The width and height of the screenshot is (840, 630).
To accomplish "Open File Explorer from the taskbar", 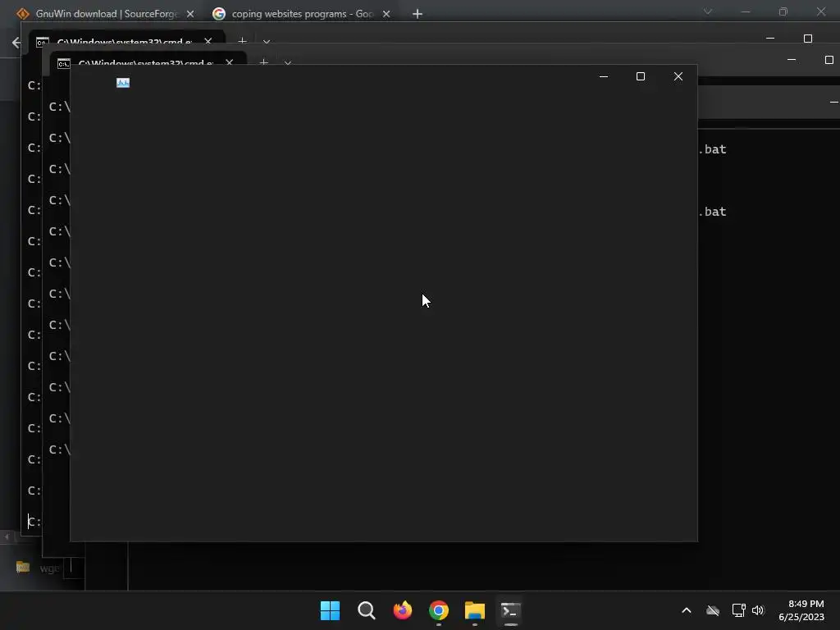I will 475,610.
